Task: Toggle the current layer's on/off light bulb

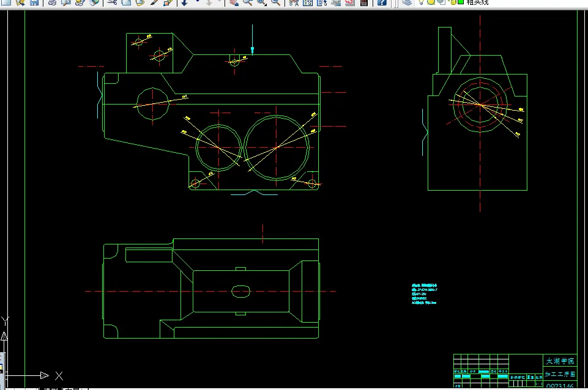Action: click(422, 2)
